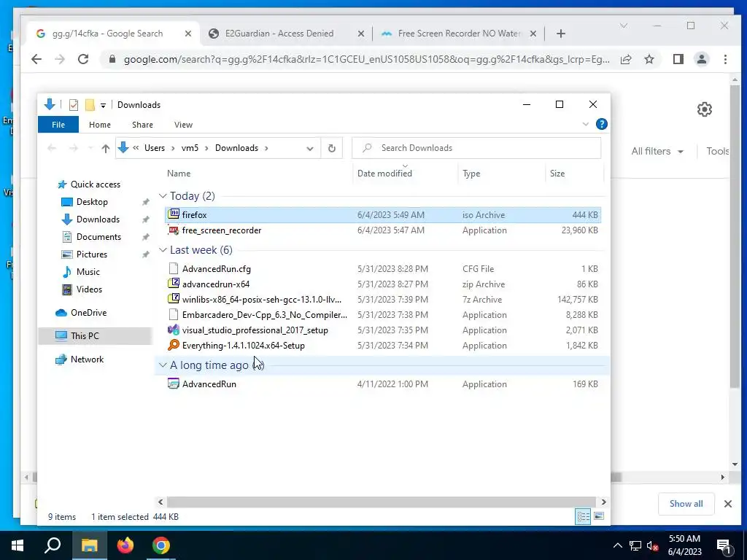Click the vm5 breadcrumb in address bar
Viewport: 747px width, 560px height.
pos(190,148)
